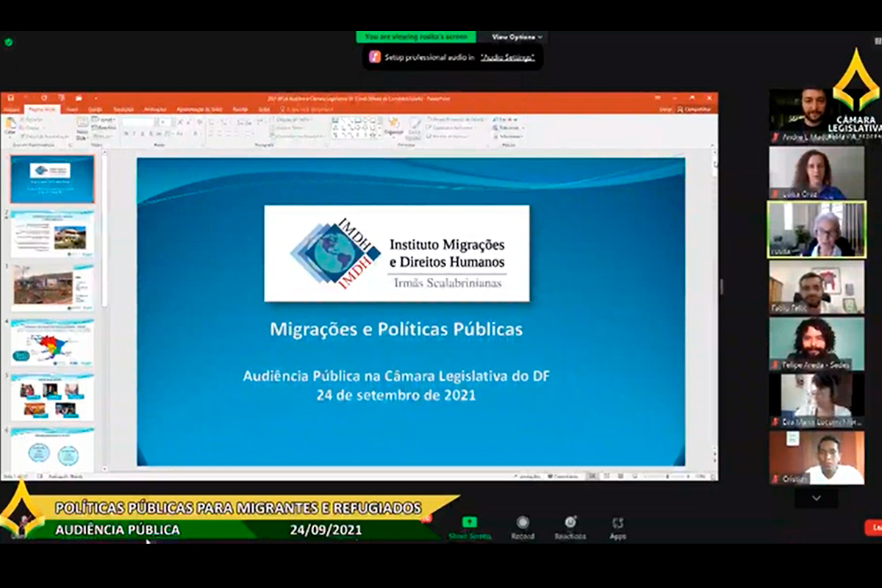
Task: Open the View Options dropdown
Action: [517, 37]
